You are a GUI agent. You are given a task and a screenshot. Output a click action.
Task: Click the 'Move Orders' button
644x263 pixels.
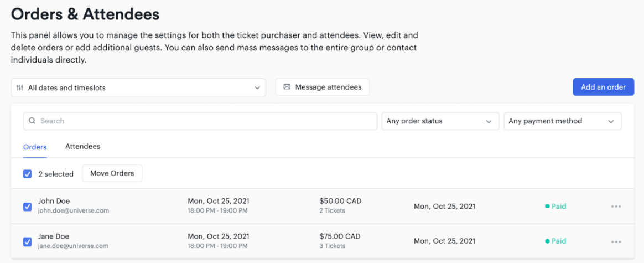112,173
